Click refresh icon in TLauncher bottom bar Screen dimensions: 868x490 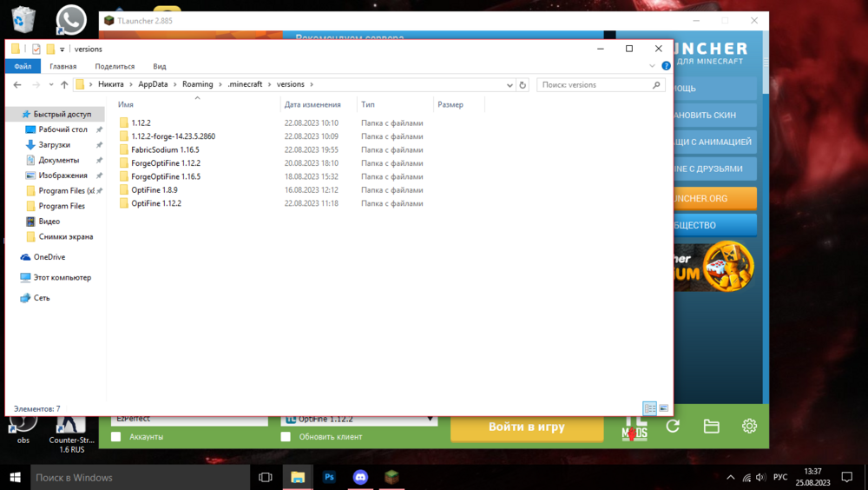click(x=674, y=427)
